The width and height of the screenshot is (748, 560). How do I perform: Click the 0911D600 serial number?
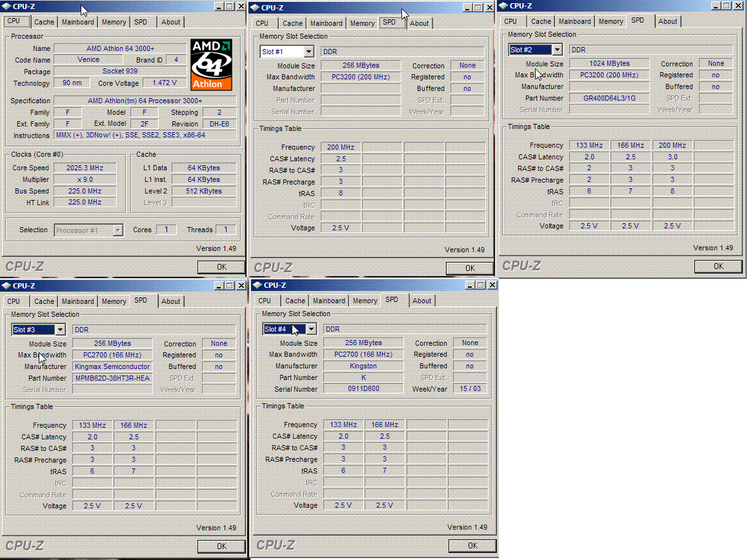click(x=363, y=389)
